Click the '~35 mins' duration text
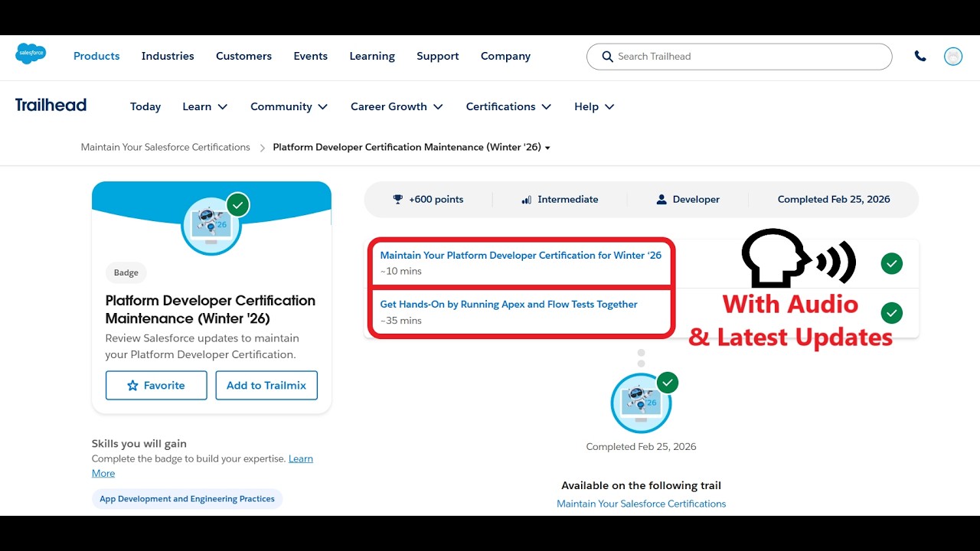This screenshot has height=551, width=980. pos(401,321)
